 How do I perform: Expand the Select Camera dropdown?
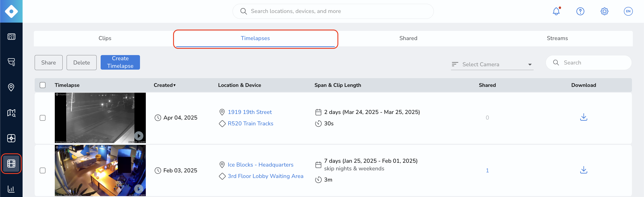[x=492, y=64]
